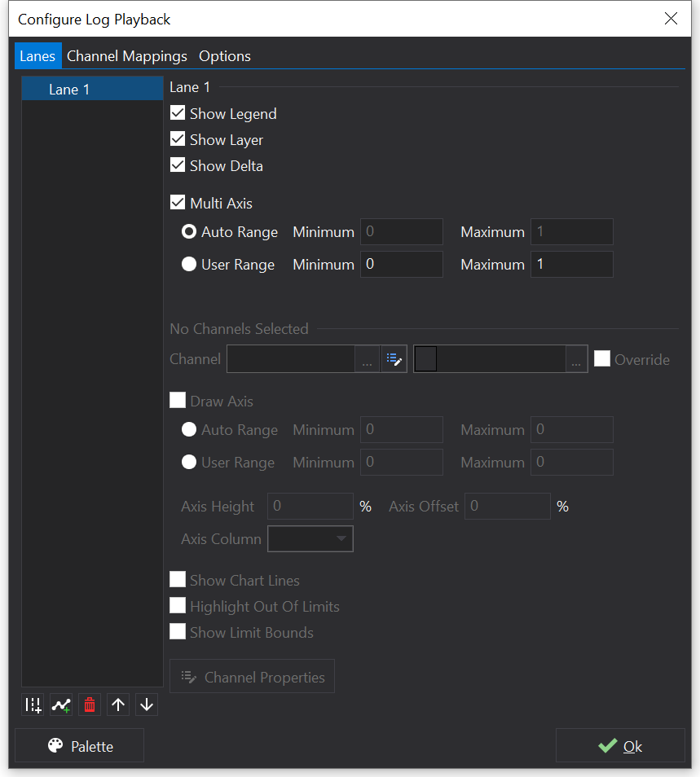The height and width of the screenshot is (777, 700).
Task: Open the Options tab
Action: (225, 56)
